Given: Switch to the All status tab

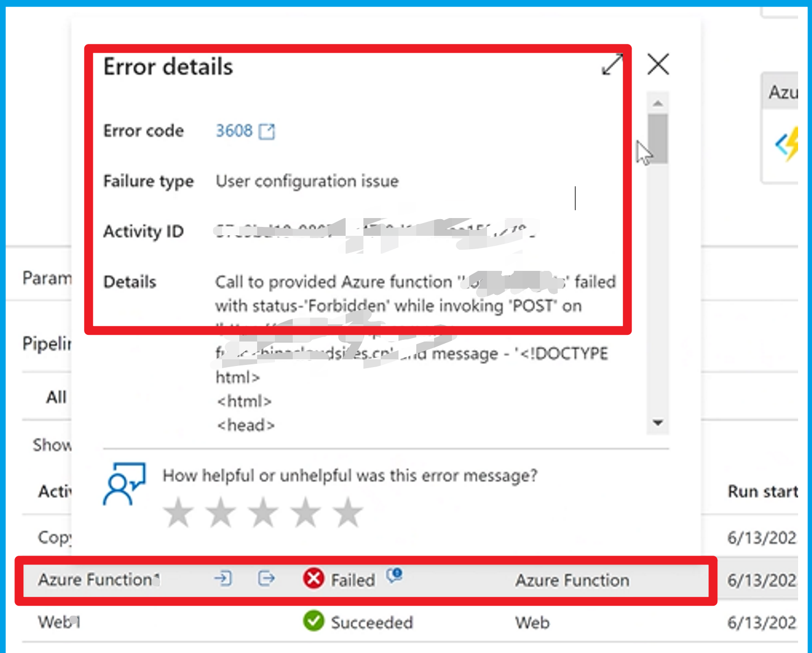Looking at the screenshot, I should click(x=56, y=397).
